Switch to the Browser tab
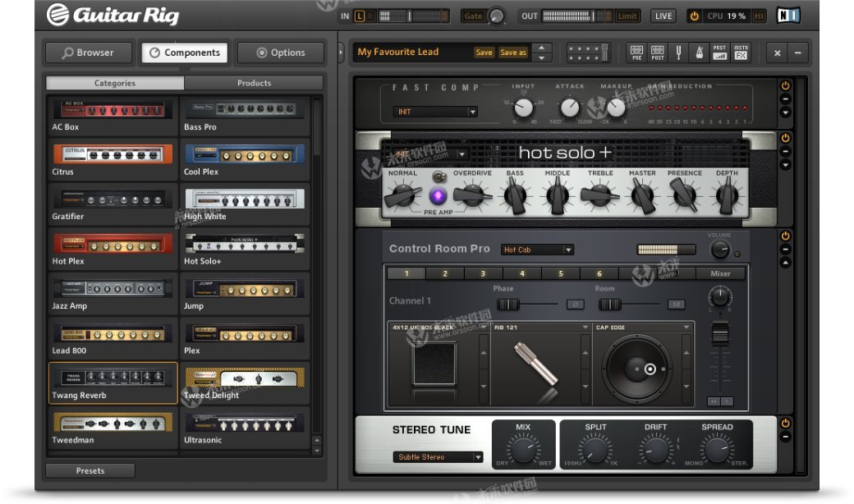Screen dimensions: 854x504 89,53
